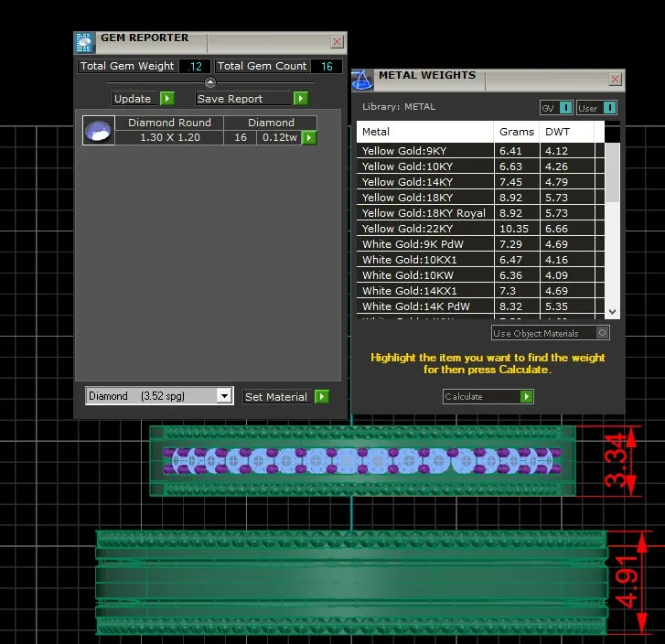Close the Gem Reporter window
The height and width of the screenshot is (644, 665).
click(337, 41)
